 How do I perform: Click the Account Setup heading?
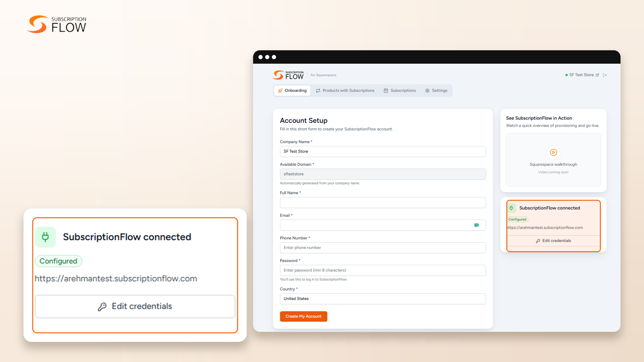tap(304, 121)
